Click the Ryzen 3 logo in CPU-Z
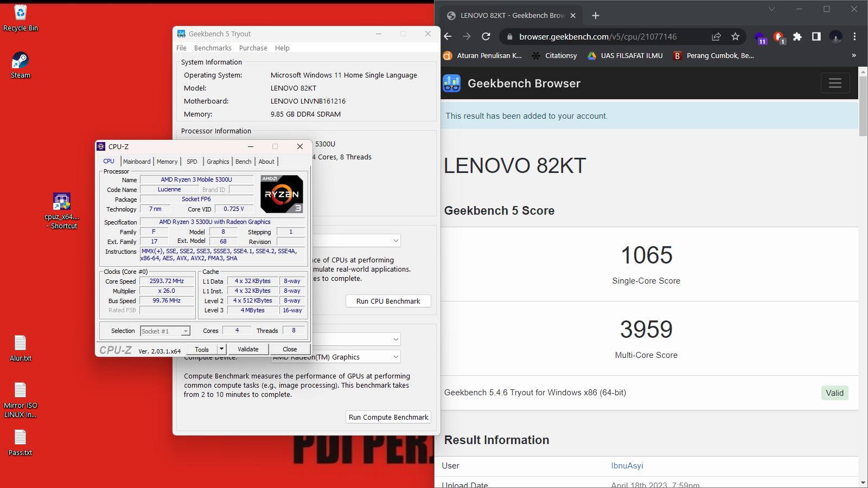The height and width of the screenshot is (488, 868). (282, 194)
